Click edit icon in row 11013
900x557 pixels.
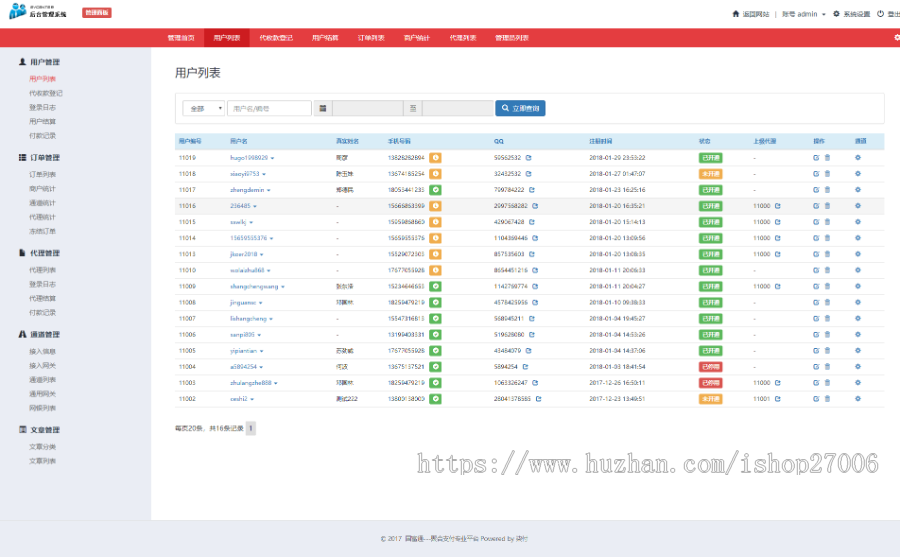click(816, 254)
